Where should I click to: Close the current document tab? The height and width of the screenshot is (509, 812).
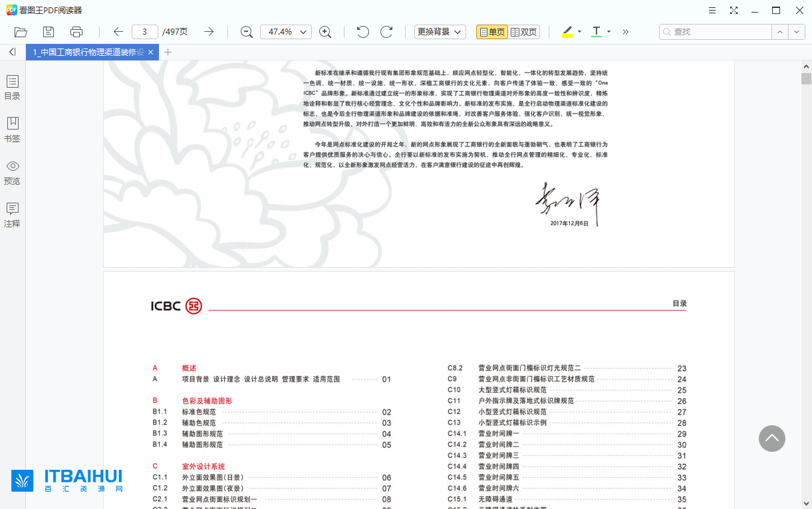tap(151, 52)
